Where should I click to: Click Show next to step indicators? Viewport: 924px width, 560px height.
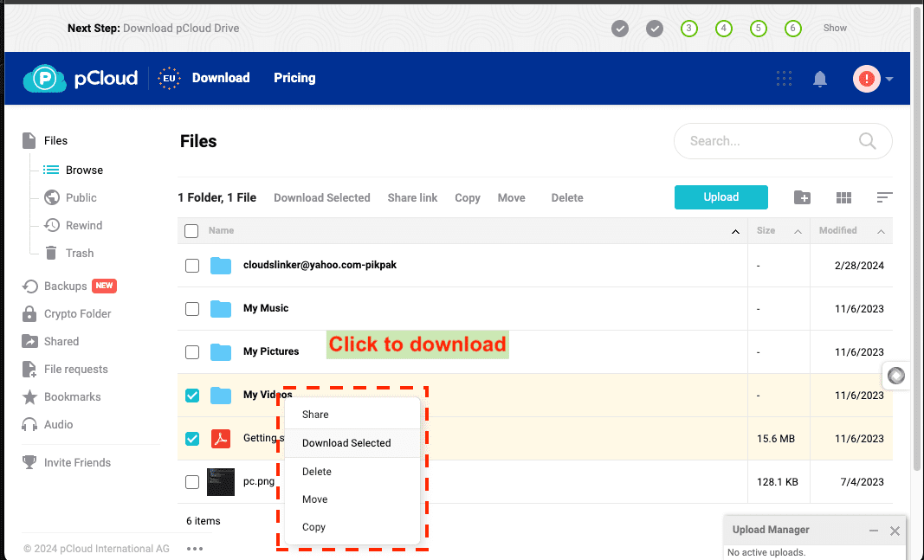835,28
